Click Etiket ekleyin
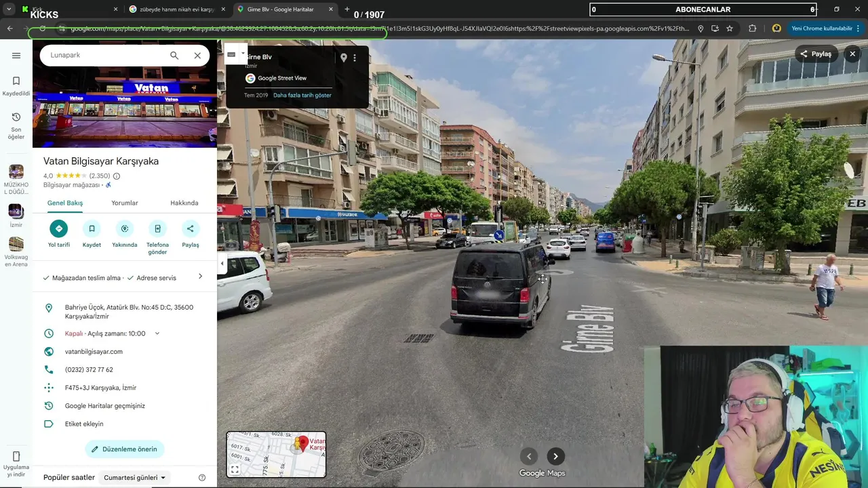Viewport: 868px width, 488px height. pos(84,424)
